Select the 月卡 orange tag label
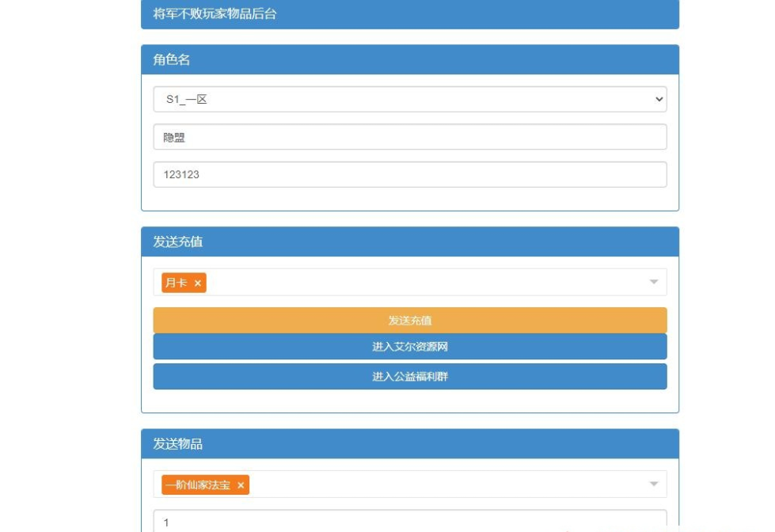 [177, 283]
